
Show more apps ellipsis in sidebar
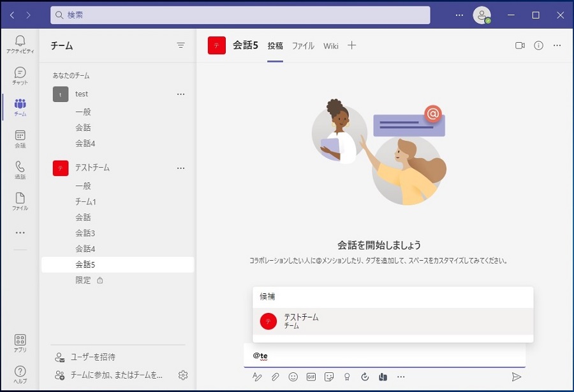click(20, 233)
